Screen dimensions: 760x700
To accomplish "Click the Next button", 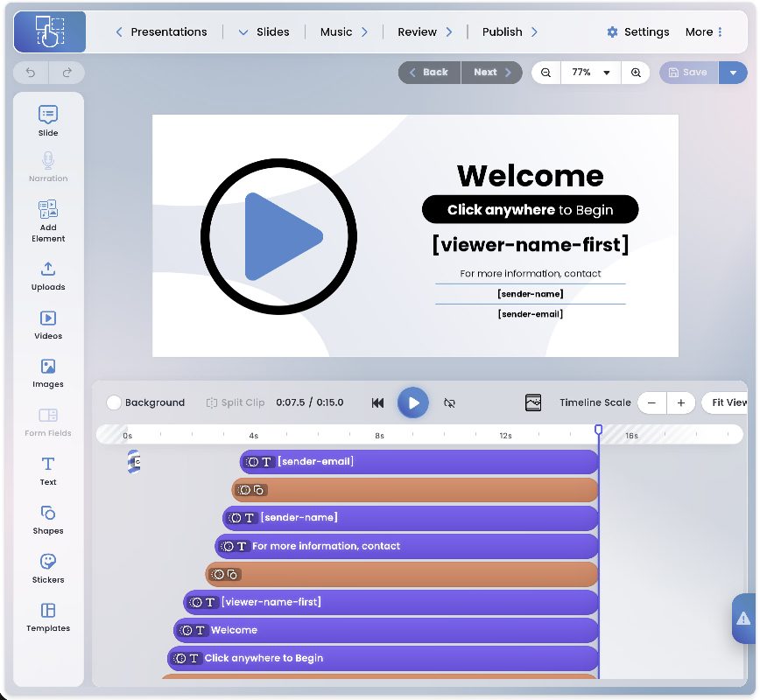I will [x=492, y=72].
